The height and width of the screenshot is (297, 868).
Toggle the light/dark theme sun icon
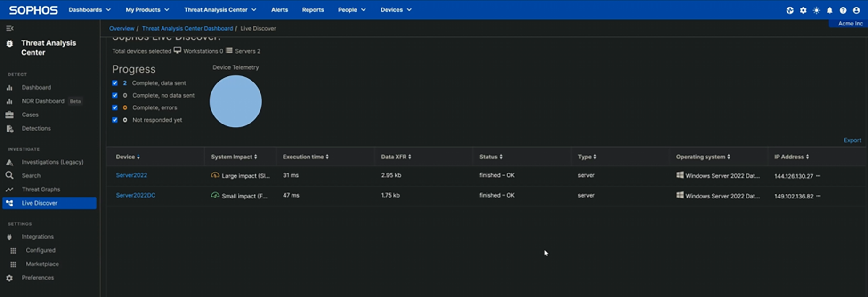point(816,10)
